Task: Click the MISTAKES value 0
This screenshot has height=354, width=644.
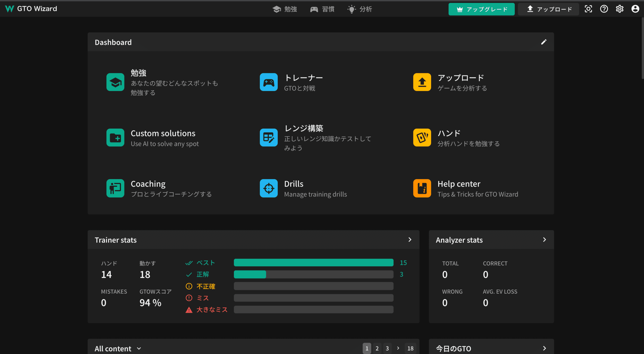Action: pos(104,303)
